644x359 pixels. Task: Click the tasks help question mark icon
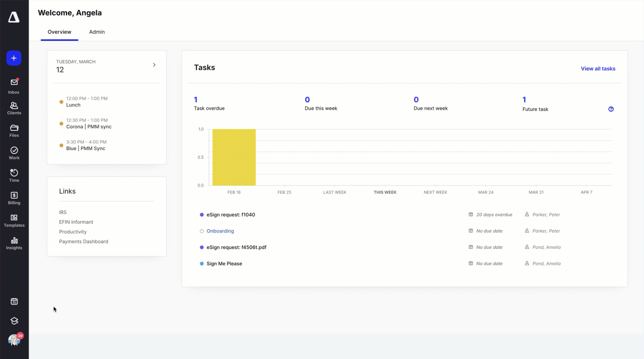point(611,109)
